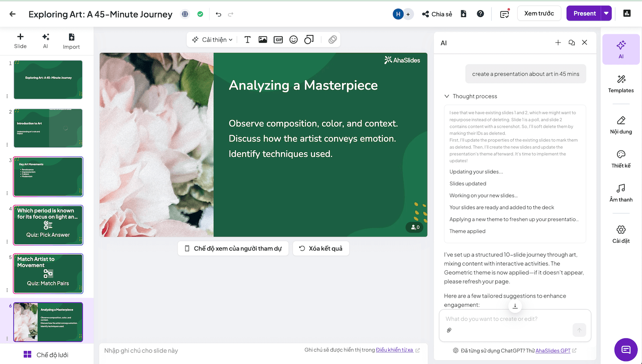Open the Cải thiện dropdown
The height and width of the screenshot is (364, 642).
point(212,39)
